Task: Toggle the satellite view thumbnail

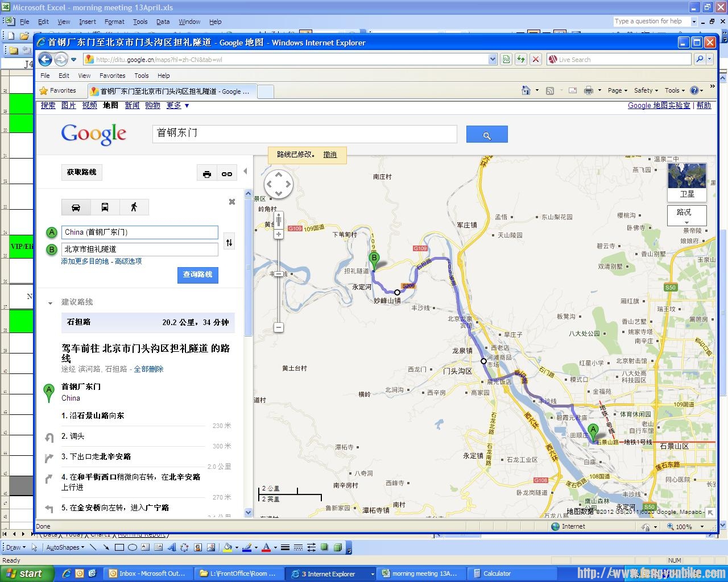Action: [686, 181]
